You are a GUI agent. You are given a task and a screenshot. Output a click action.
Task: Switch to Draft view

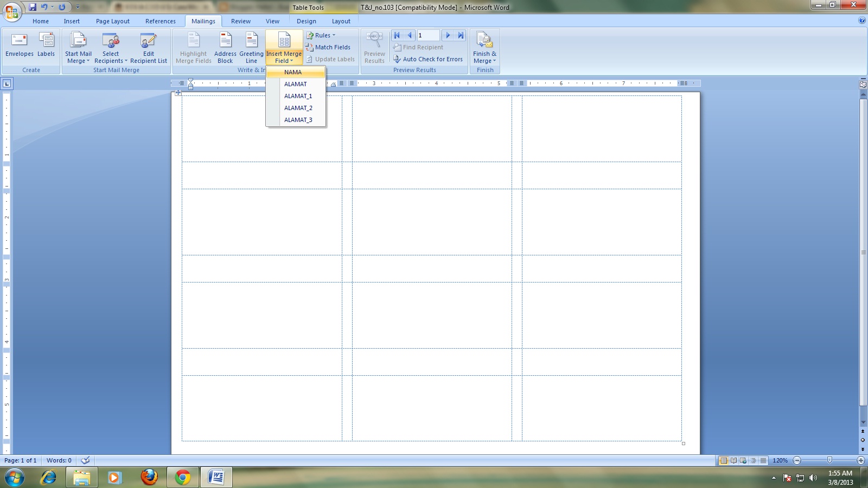click(763, 460)
